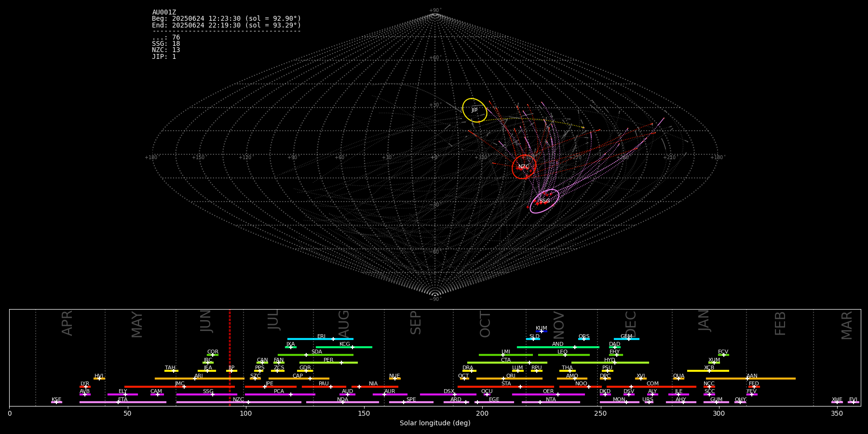The height and width of the screenshot is (434, 868).
Task: Click the orange CAP shower bar
Action: click(x=299, y=379)
